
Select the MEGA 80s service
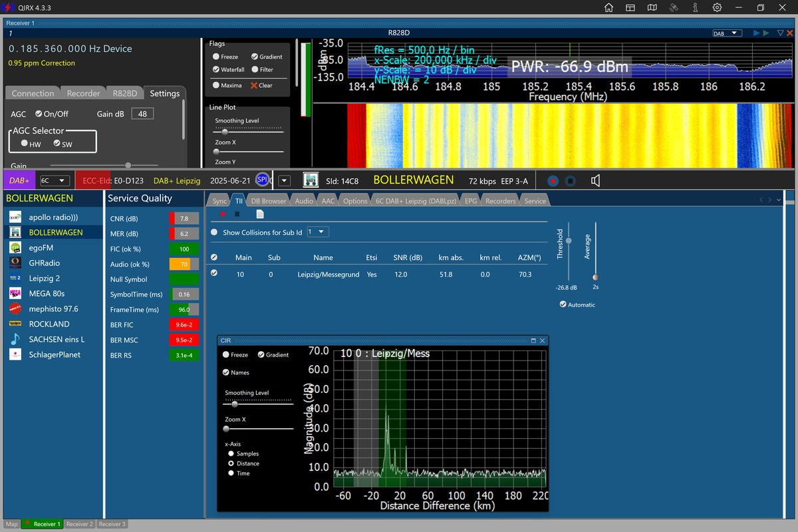pyautogui.click(x=54, y=293)
